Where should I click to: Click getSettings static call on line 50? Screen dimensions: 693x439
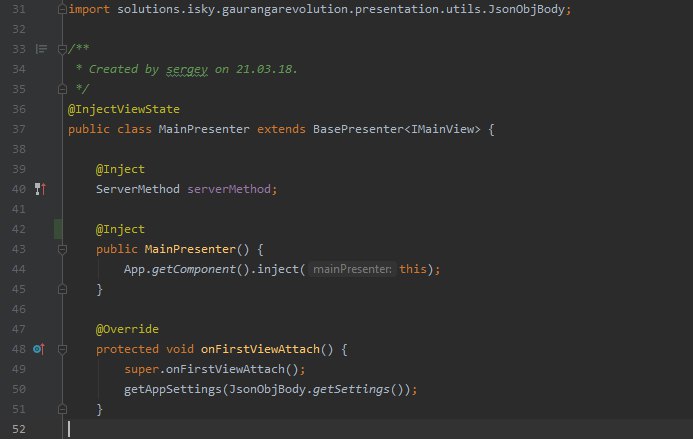click(x=351, y=389)
